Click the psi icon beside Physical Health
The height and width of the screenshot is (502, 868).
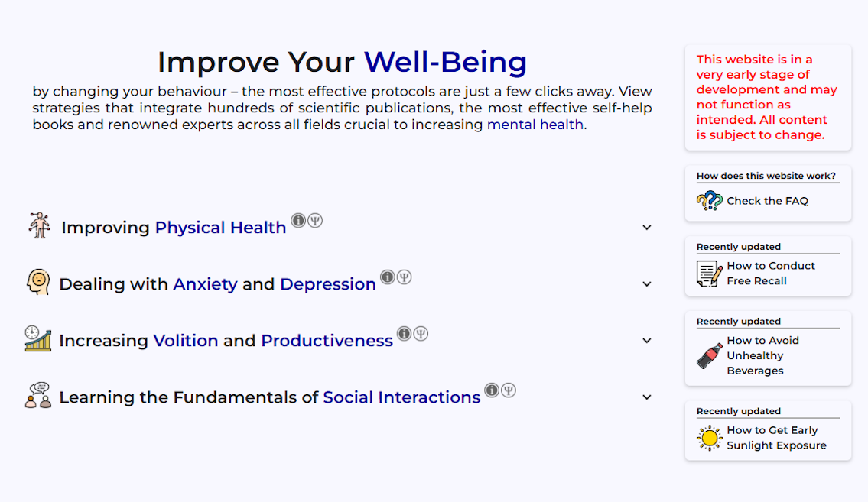(x=315, y=221)
